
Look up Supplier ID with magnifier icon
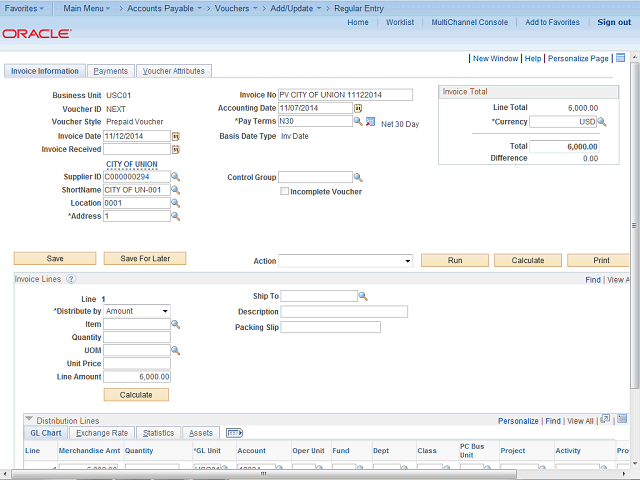click(176, 177)
